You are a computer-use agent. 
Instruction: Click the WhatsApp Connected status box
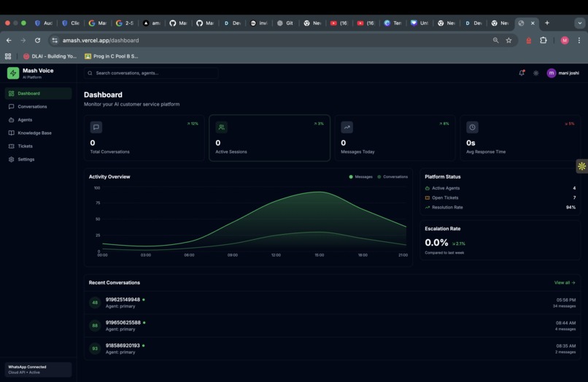(x=38, y=370)
